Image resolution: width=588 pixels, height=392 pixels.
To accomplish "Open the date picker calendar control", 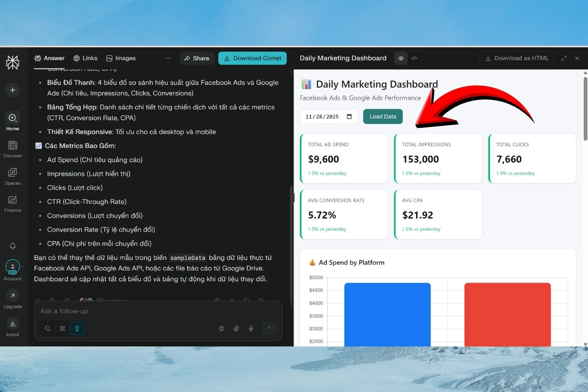I will tap(348, 116).
